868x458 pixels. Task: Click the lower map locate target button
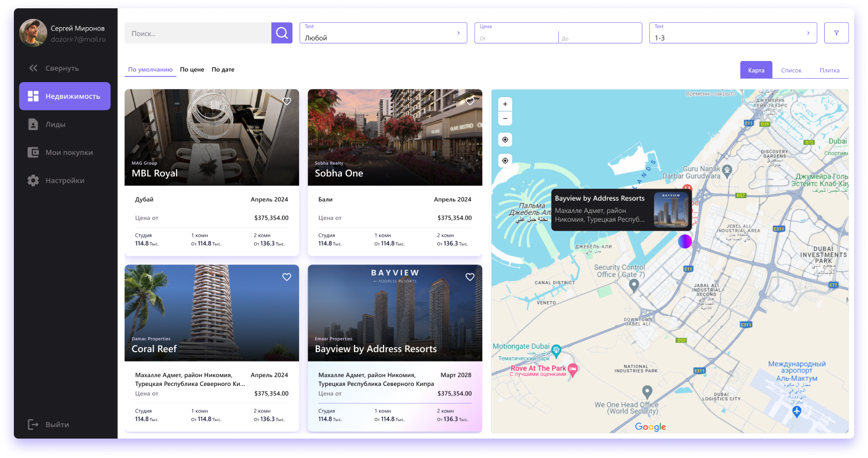pyautogui.click(x=505, y=160)
